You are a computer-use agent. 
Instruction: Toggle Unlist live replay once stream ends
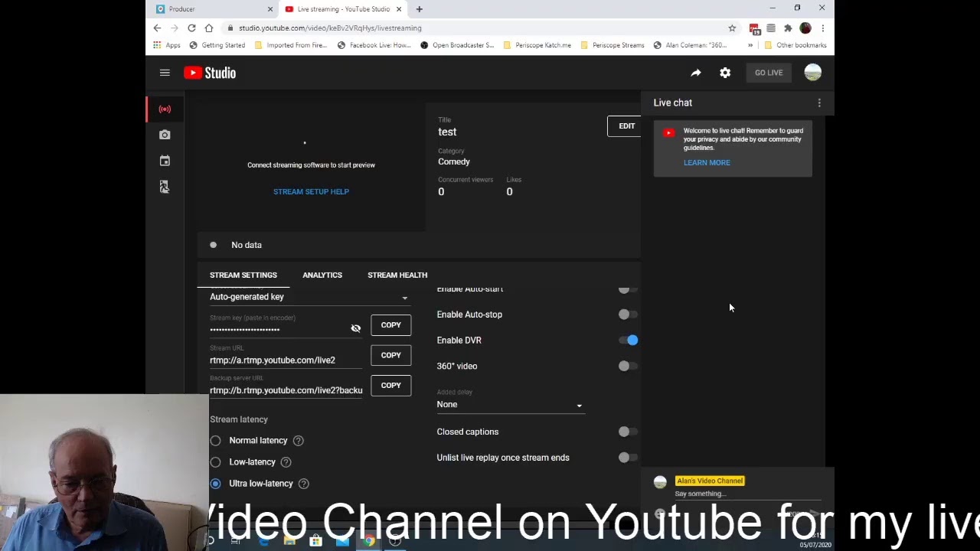pos(628,458)
